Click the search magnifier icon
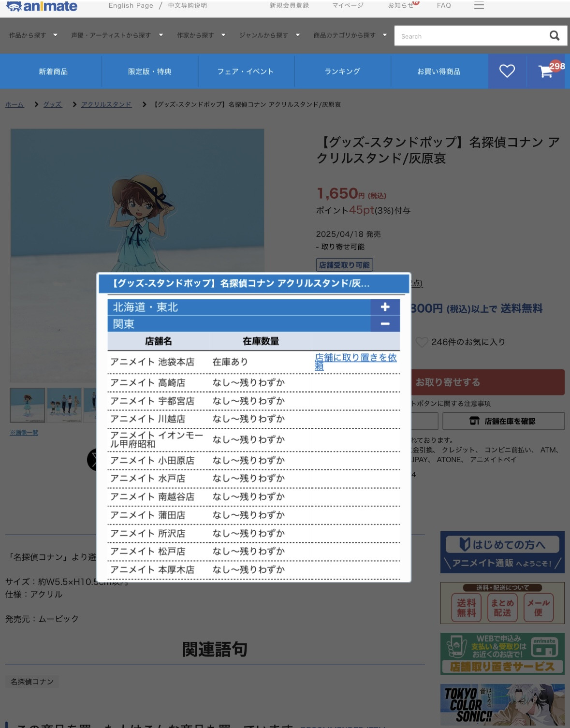 click(555, 36)
